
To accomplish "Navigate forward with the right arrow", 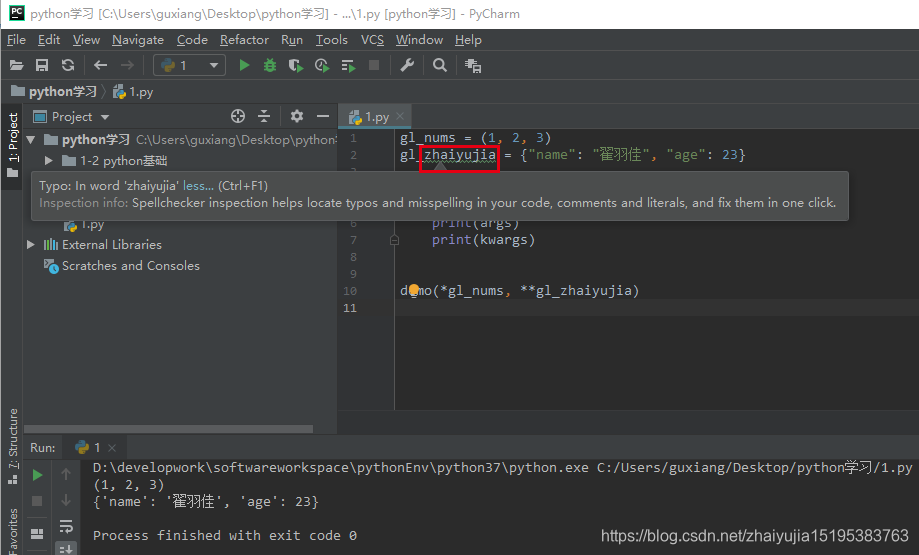I will coord(127,65).
